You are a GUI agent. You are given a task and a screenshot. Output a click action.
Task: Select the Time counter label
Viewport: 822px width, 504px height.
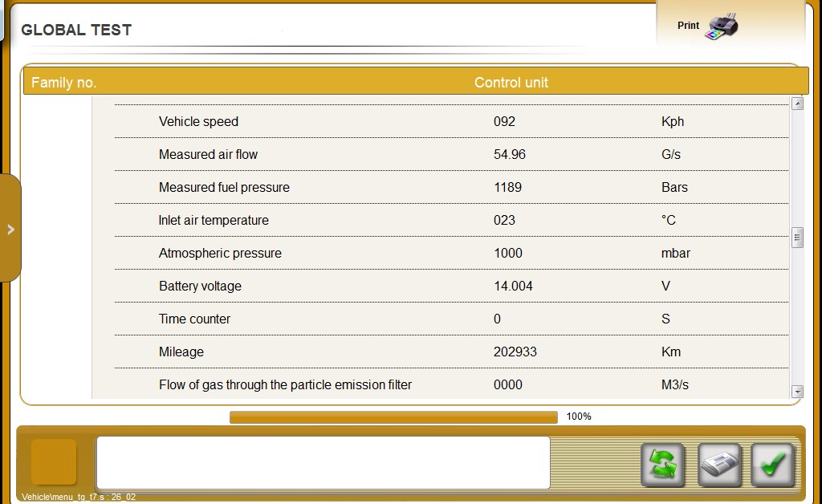coord(194,319)
